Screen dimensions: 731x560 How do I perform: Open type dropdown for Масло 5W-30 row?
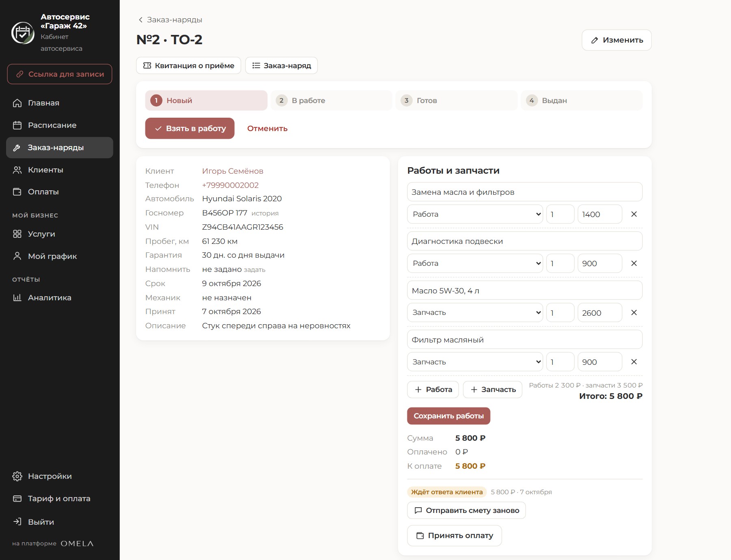pos(475,312)
